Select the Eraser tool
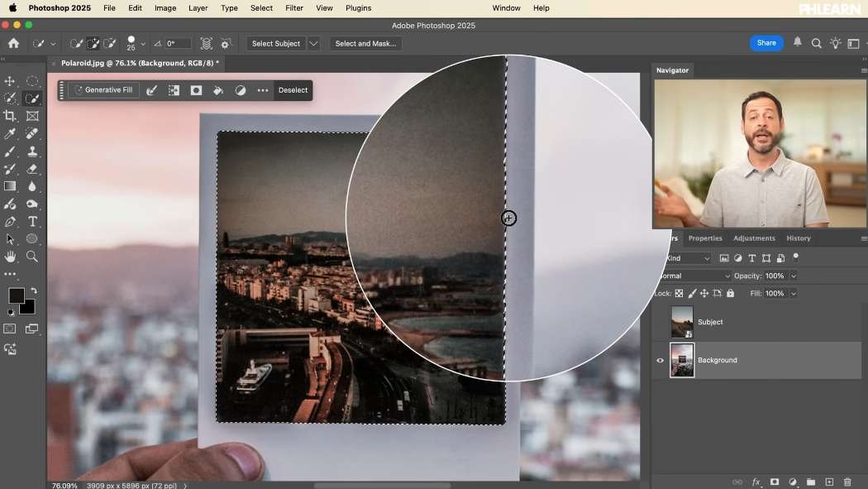This screenshot has height=489, width=868. (x=32, y=169)
